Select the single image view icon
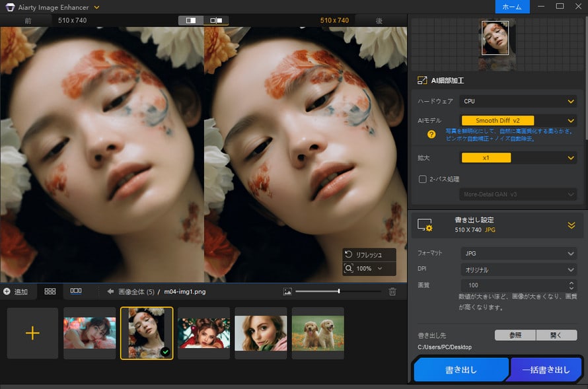The width and height of the screenshot is (588, 389). tap(190, 20)
